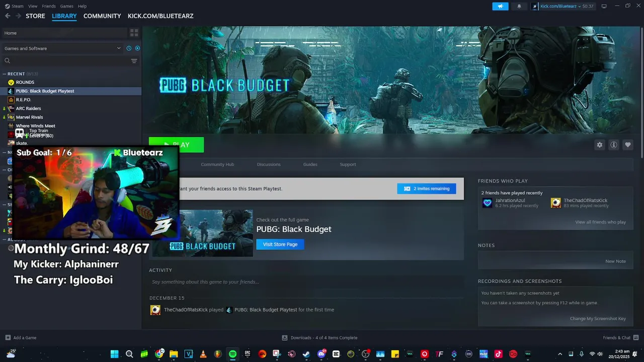This screenshot has width=644, height=362.
Task: Go to the STORE tab
Action: click(x=35, y=16)
